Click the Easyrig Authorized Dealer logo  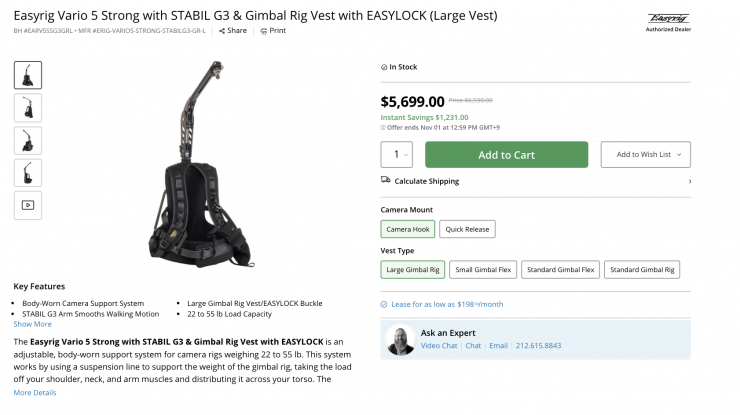tap(668, 21)
